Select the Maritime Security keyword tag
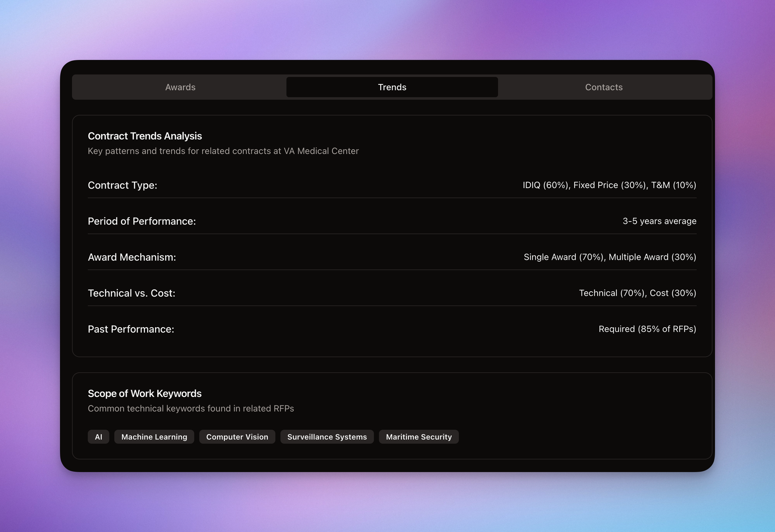 click(x=418, y=437)
